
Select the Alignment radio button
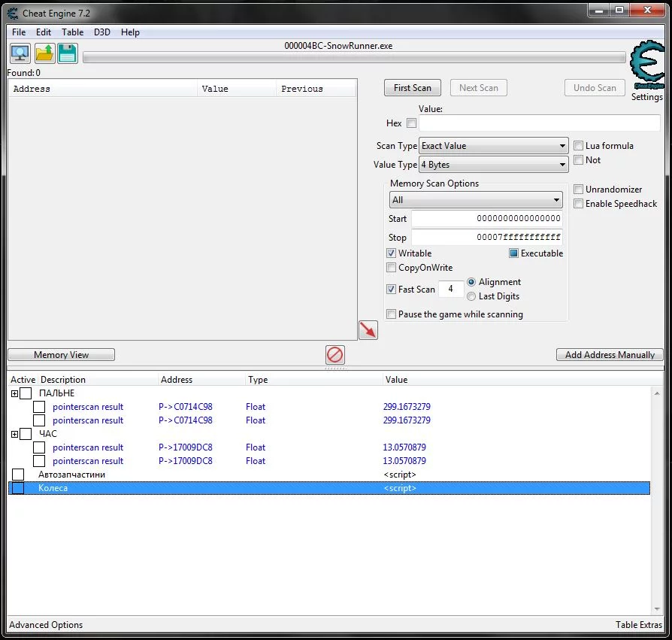click(471, 282)
